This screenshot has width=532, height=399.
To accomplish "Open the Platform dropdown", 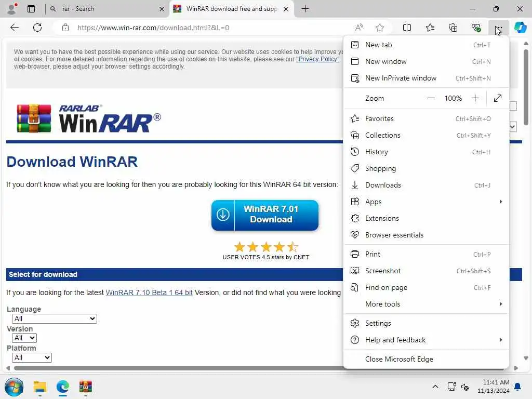I will click(32, 357).
